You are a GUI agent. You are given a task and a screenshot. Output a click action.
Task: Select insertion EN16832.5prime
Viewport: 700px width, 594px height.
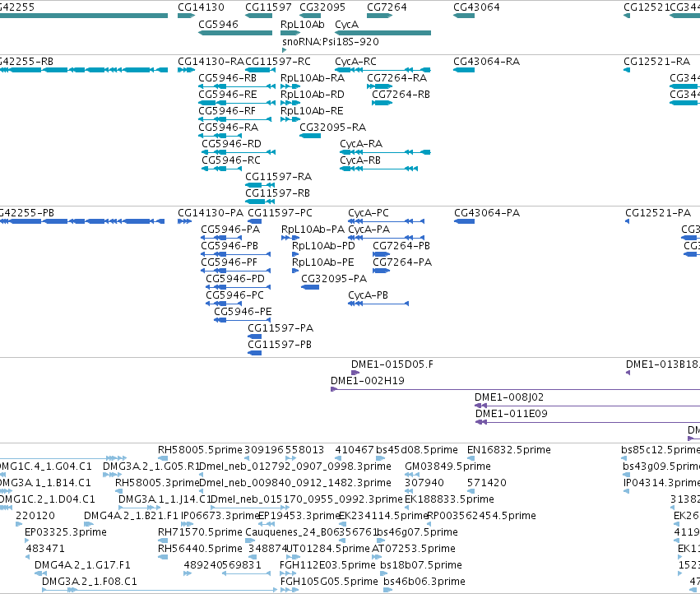509,450
